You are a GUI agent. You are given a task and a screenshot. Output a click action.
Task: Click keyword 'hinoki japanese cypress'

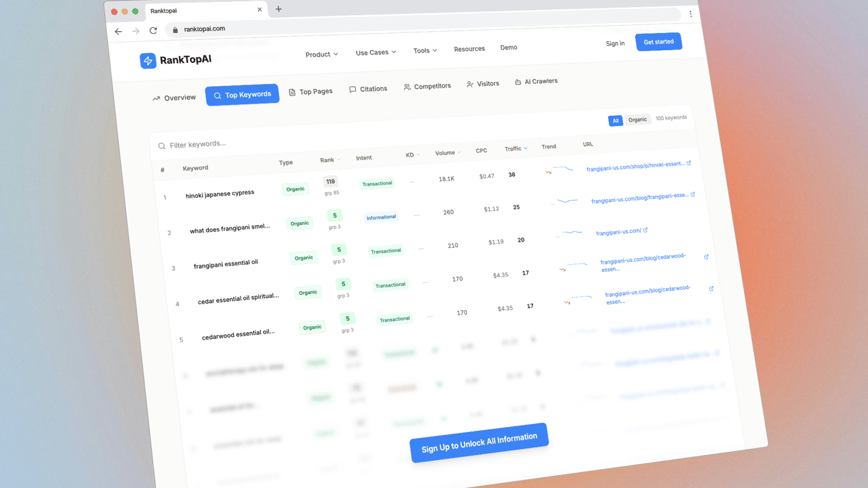tap(220, 194)
